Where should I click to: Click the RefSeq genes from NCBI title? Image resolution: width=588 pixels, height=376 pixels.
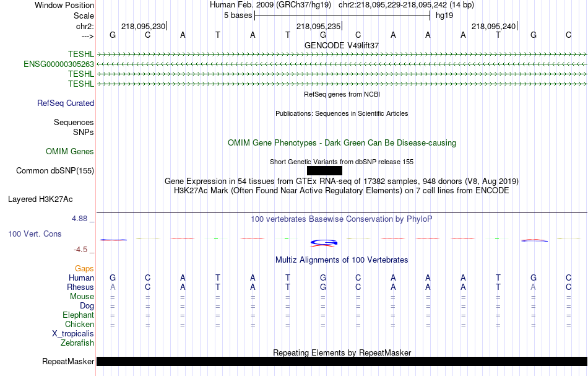coord(342,95)
